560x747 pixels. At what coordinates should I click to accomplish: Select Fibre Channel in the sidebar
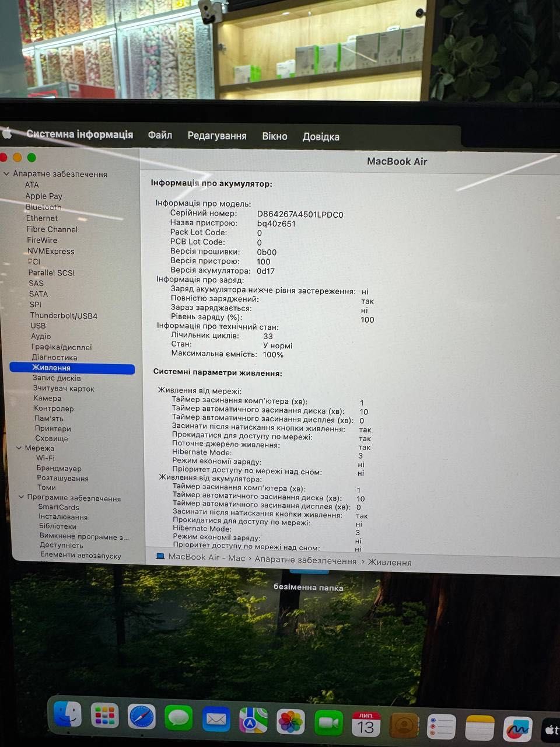[x=52, y=229]
